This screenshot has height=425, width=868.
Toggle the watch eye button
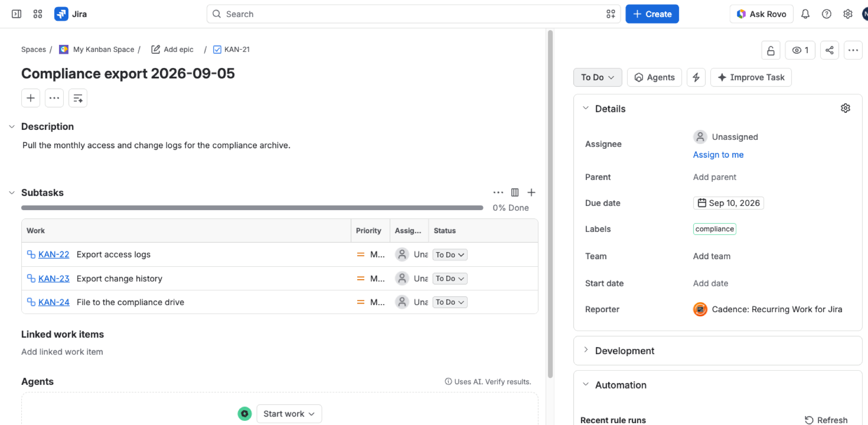coord(801,50)
